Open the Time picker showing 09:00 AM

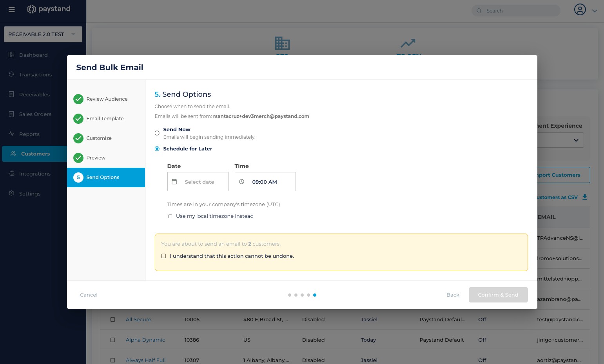tap(265, 182)
